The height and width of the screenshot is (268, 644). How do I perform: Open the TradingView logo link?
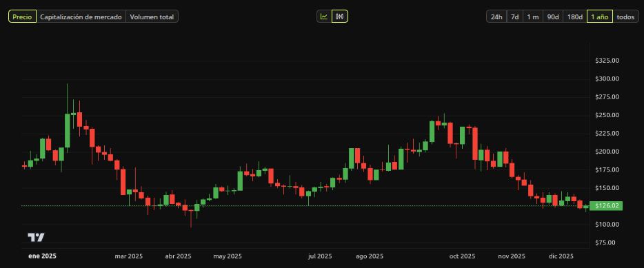(36, 237)
